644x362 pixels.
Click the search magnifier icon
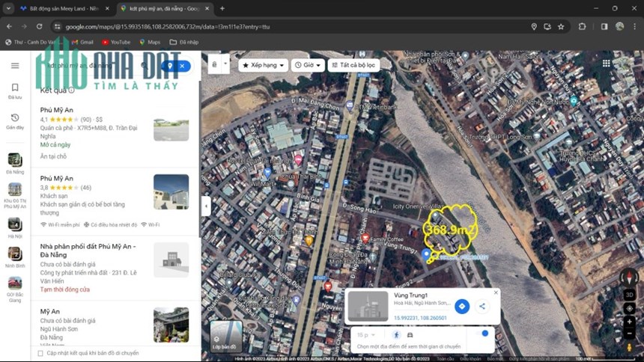click(145, 65)
